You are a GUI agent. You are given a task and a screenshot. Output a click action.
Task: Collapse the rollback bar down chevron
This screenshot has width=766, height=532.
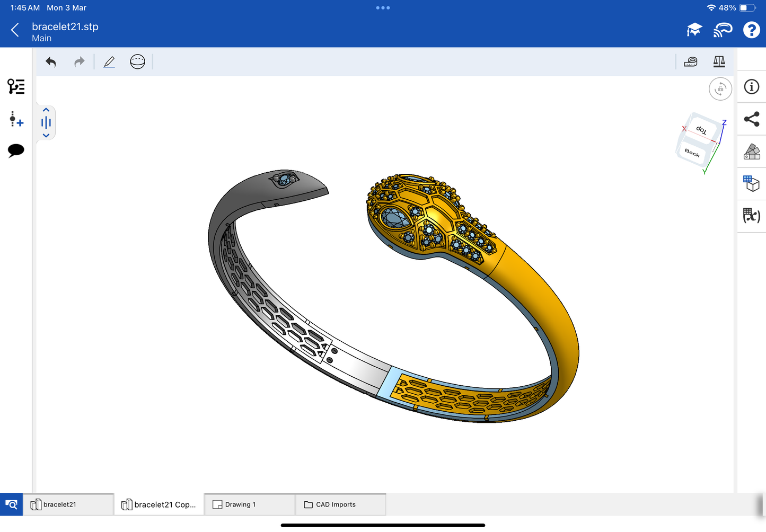click(46, 136)
